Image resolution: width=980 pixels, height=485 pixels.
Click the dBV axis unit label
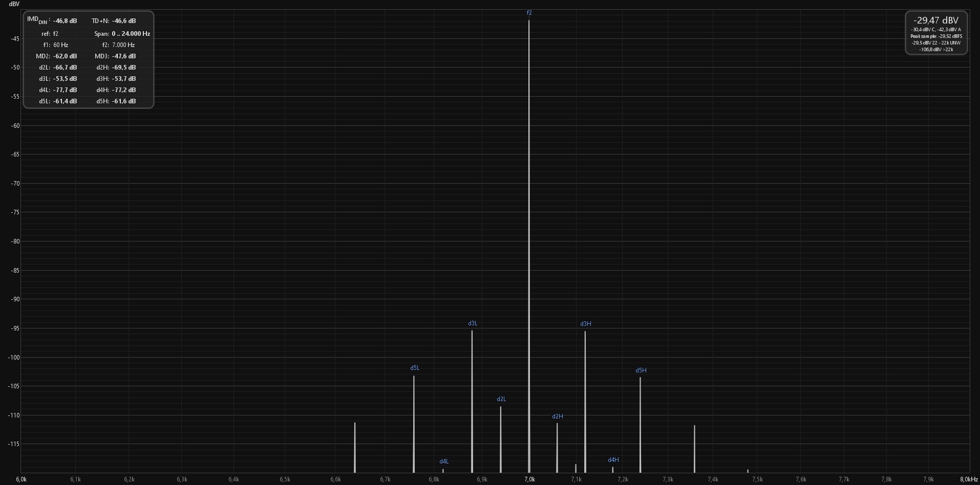point(14,4)
